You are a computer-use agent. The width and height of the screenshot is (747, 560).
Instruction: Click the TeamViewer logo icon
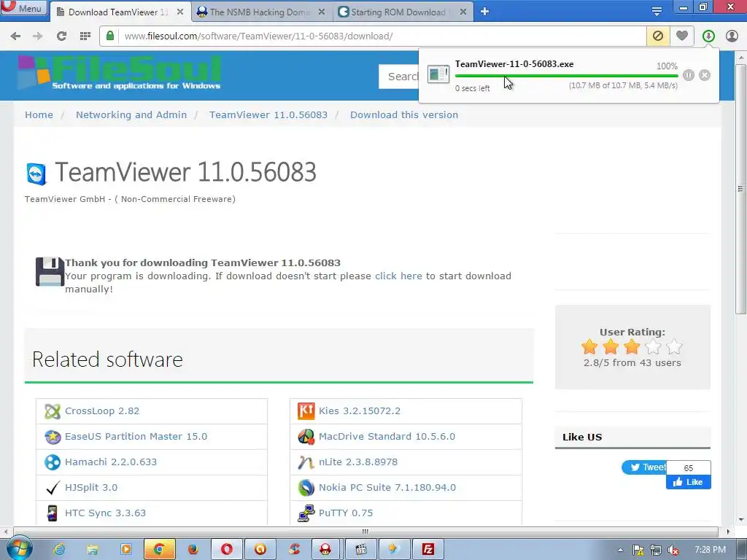[x=36, y=174]
